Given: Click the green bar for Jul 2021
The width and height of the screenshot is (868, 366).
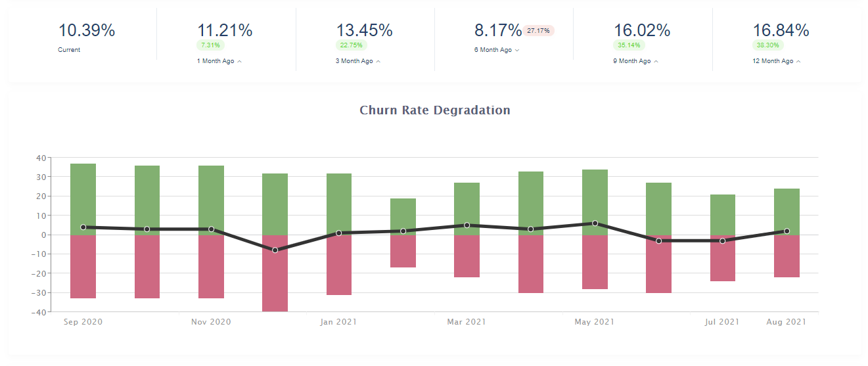Looking at the screenshot, I should click(x=723, y=214).
